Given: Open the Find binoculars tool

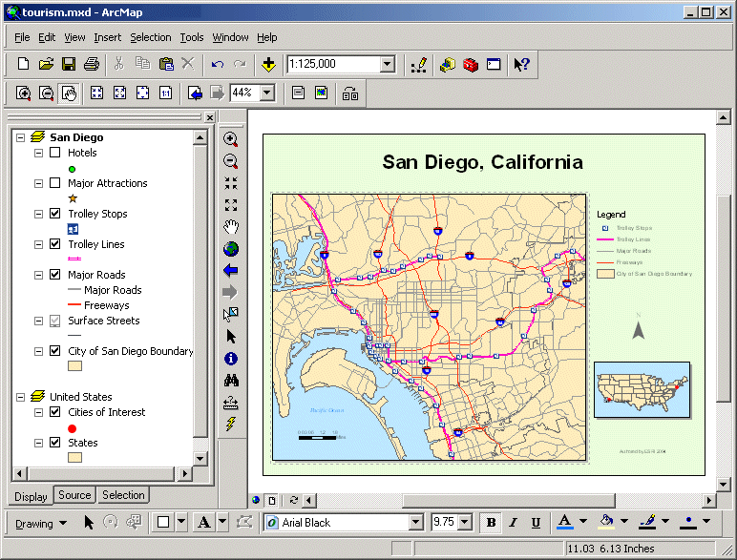Looking at the screenshot, I should [231, 381].
